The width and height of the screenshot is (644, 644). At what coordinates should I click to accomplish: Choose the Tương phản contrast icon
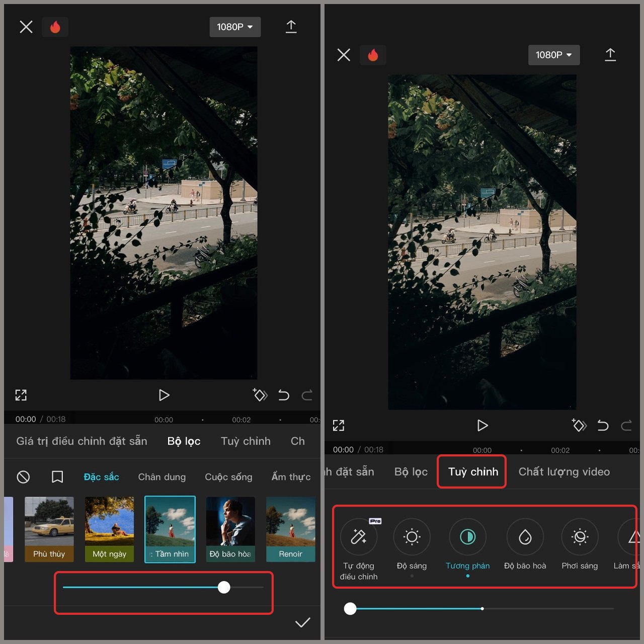(467, 537)
